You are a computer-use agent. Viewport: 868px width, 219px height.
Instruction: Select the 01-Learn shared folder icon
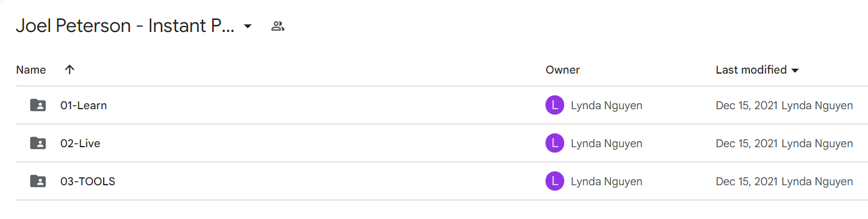tap(37, 105)
